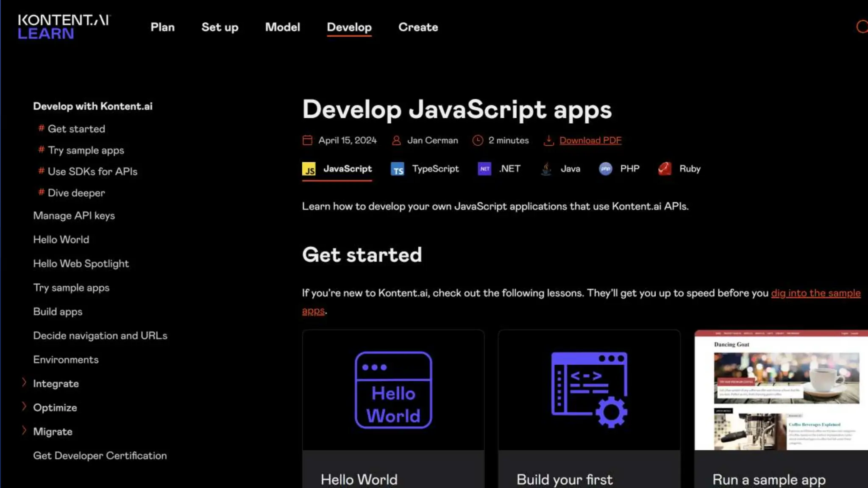Image resolution: width=868 pixels, height=488 pixels.
Task: Select the JavaScript language tab
Action: click(x=337, y=169)
